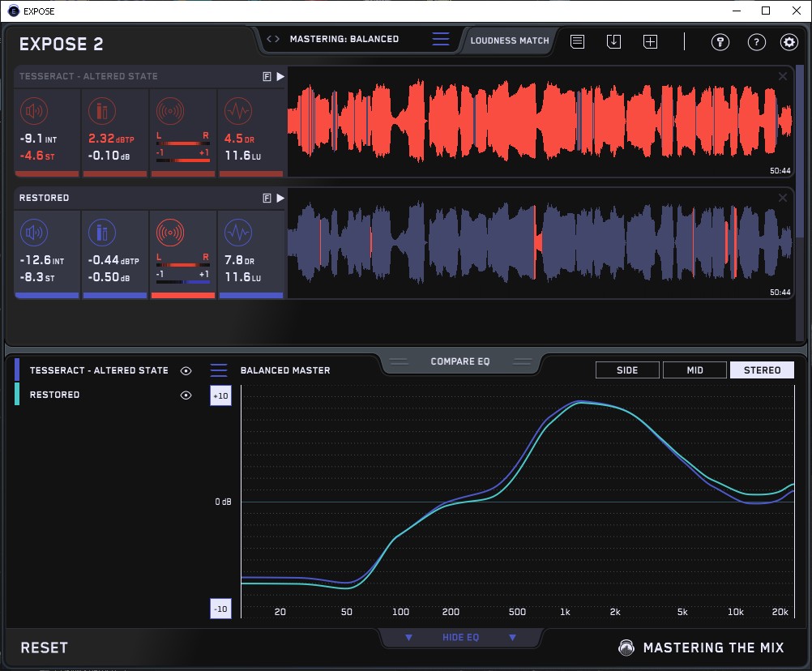
Task: Click the export download icon in top toolbar
Action: (x=613, y=41)
